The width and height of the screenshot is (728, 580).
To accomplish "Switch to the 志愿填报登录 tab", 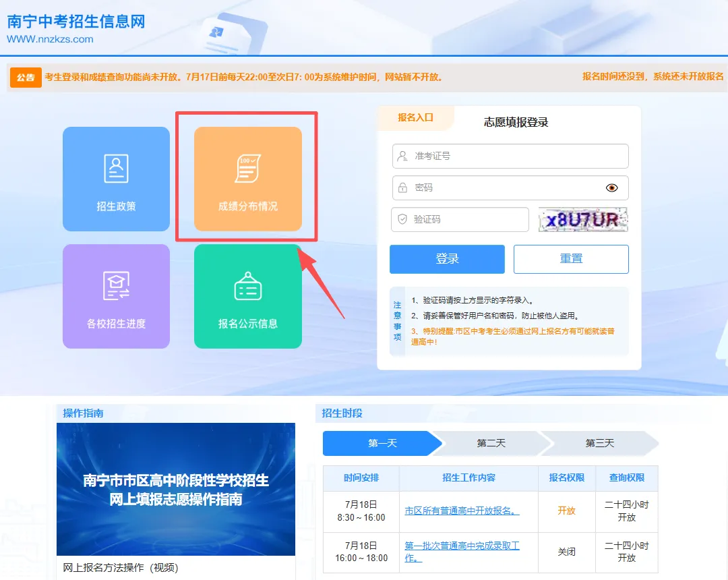I will [516, 122].
